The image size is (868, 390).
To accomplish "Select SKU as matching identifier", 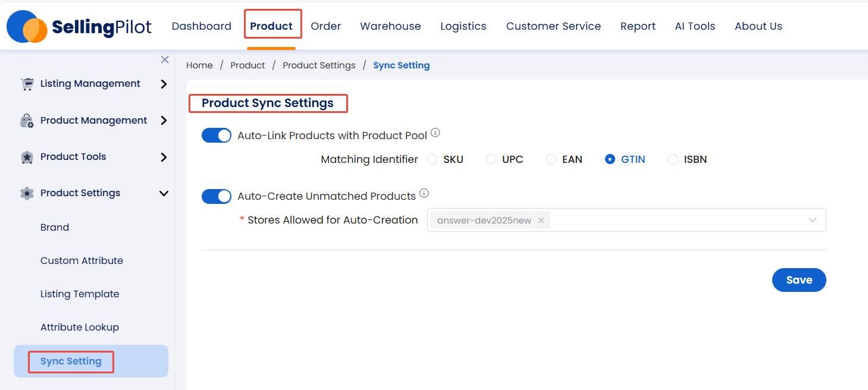I will pyautogui.click(x=433, y=159).
